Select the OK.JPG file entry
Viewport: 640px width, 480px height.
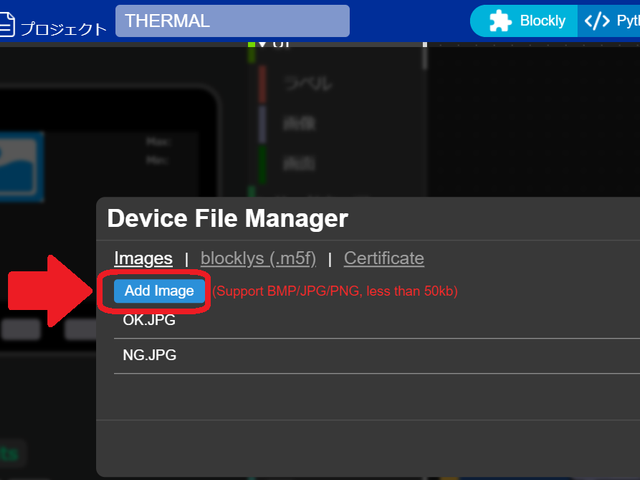(x=149, y=322)
